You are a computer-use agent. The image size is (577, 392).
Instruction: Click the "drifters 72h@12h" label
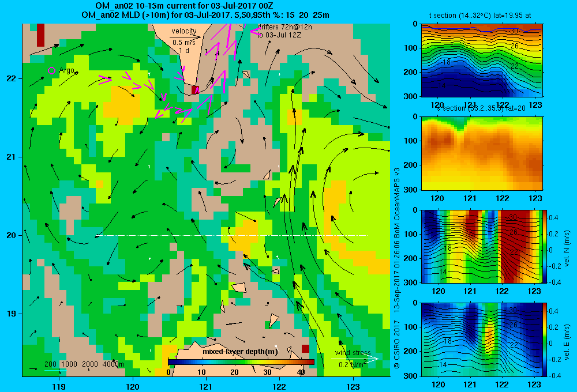(x=284, y=27)
